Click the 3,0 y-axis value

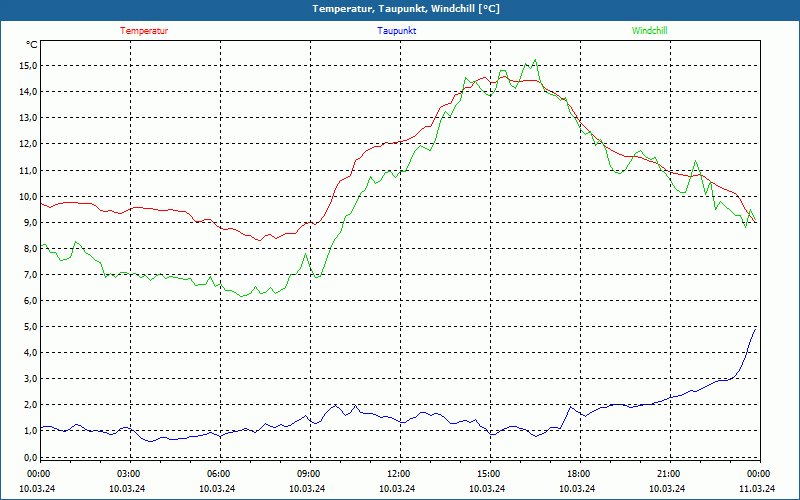30,379
